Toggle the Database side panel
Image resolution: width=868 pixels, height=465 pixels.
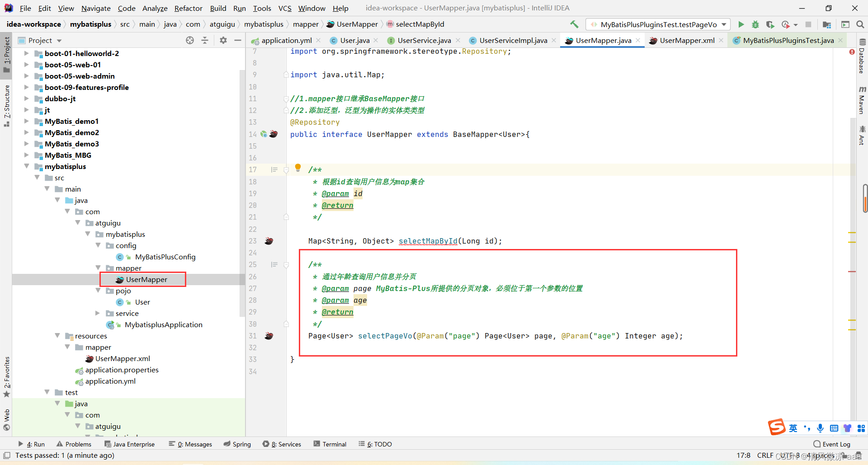[862, 57]
